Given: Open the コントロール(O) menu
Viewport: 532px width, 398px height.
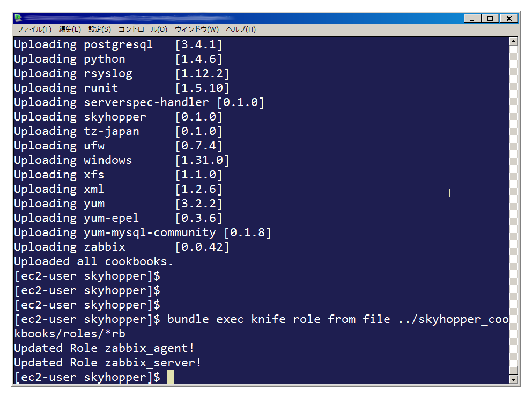Looking at the screenshot, I should 143,29.
